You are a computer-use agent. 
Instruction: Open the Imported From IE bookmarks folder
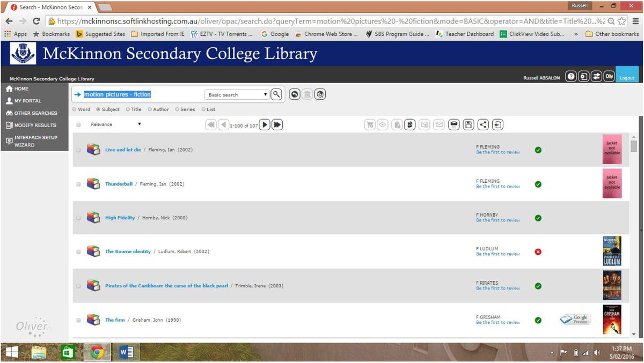pyautogui.click(x=158, y=34)
